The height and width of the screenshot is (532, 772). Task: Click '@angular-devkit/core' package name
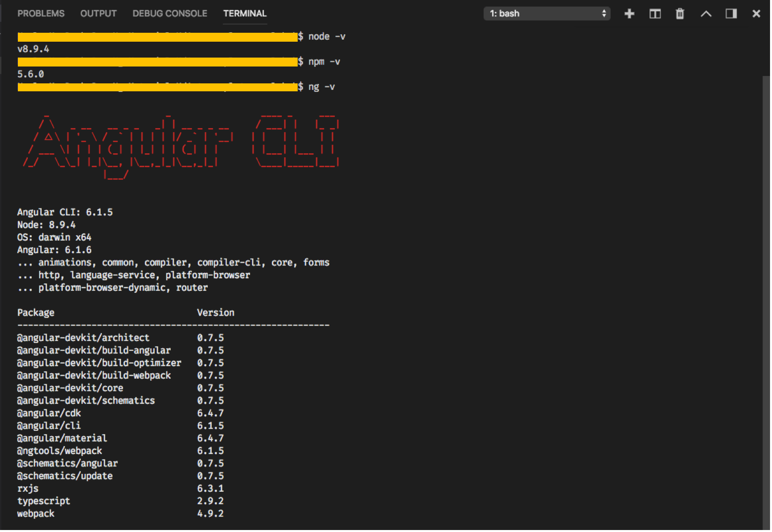(x=70, y=388)
